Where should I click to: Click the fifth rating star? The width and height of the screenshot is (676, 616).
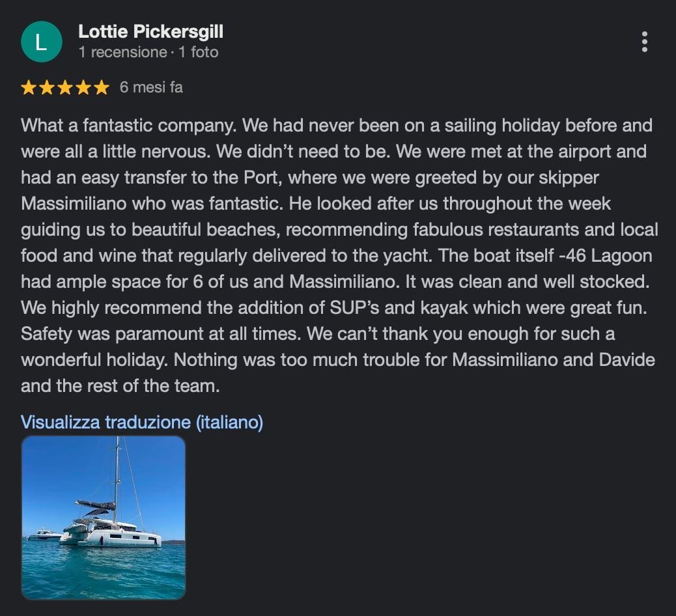tap(102, 87)
